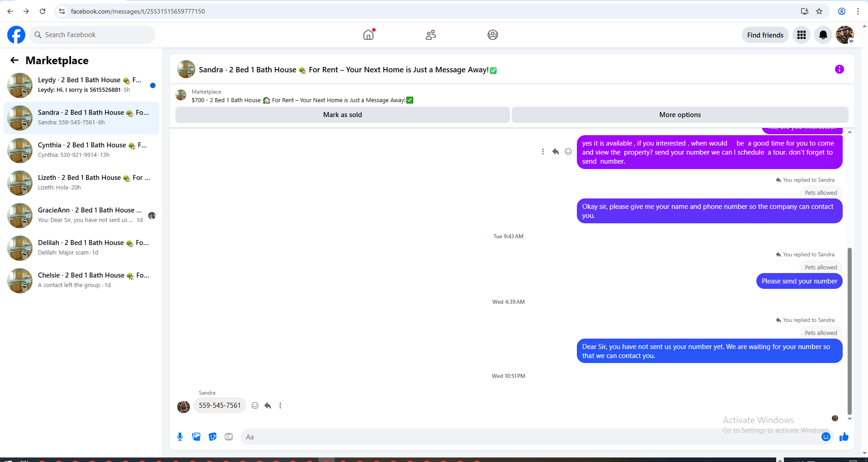Open the Notifications bell
This screenshot has width=868, height=462.
point(823,35)
